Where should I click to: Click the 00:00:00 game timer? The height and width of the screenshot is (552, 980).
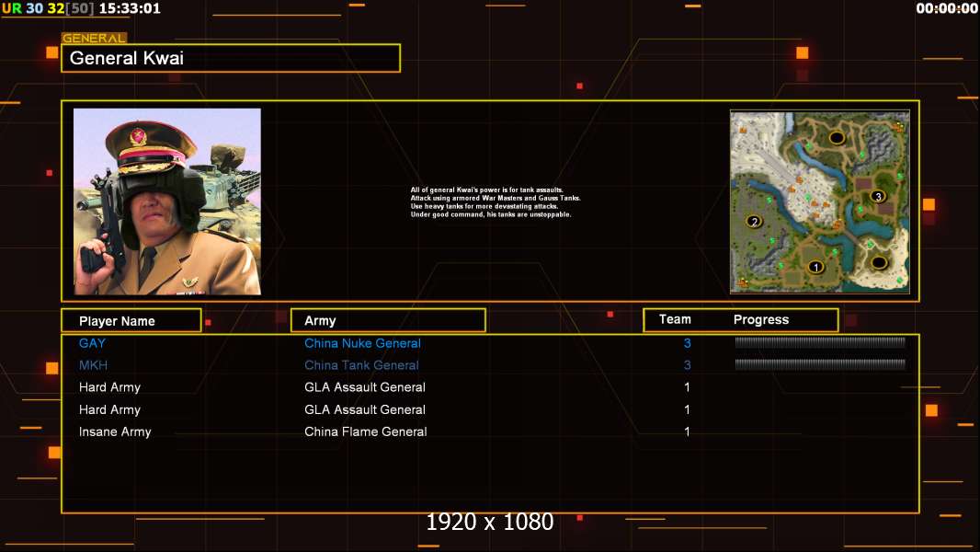[x=946, y=8]
